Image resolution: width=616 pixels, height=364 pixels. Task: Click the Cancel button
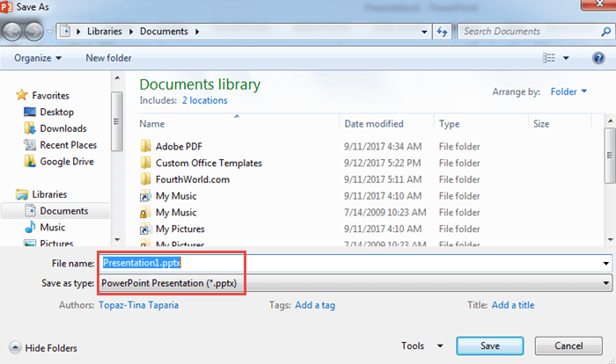click(568, 346)
